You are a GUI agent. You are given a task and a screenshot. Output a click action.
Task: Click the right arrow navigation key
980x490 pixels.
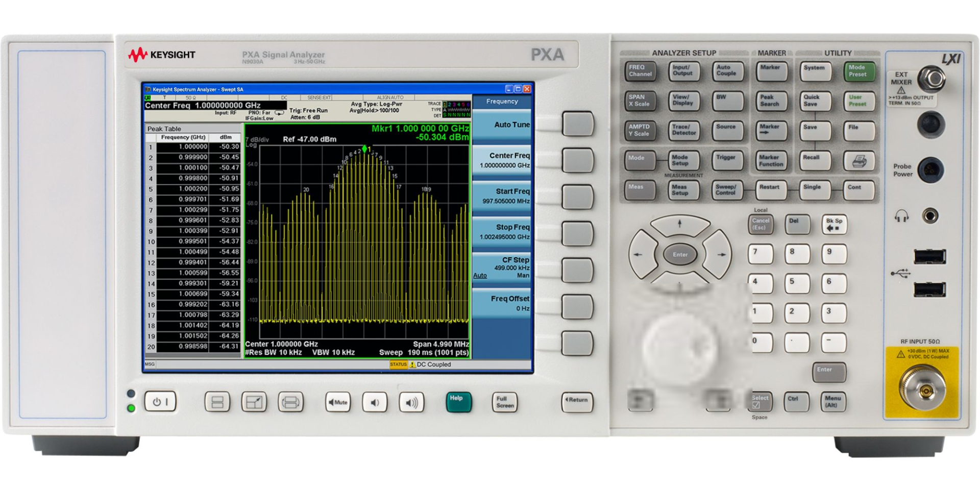tap(720, 254)
